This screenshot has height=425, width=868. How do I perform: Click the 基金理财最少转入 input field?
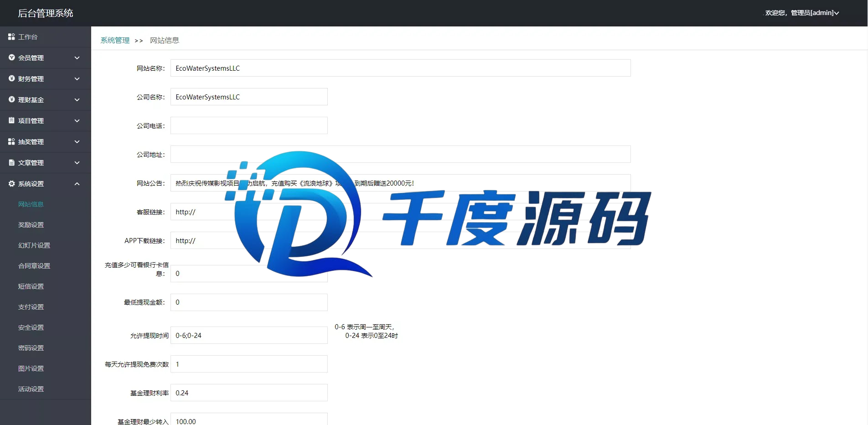249,419
